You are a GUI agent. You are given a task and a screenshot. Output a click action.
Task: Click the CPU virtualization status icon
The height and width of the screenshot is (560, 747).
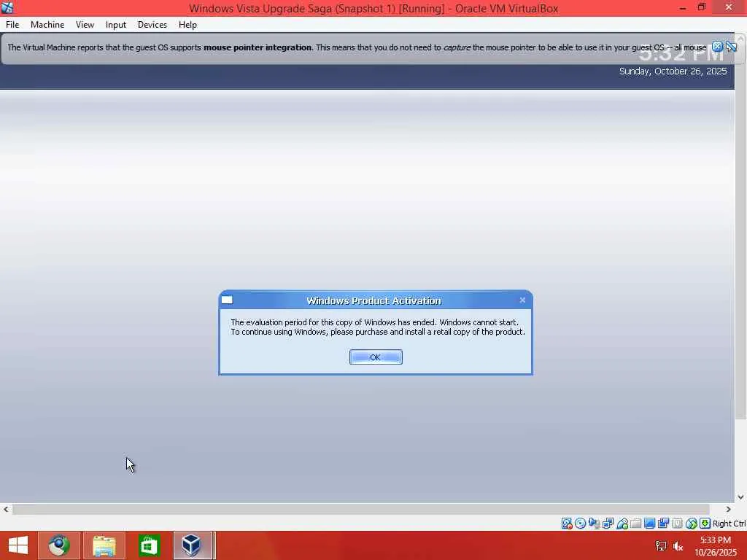coord(677,524)
